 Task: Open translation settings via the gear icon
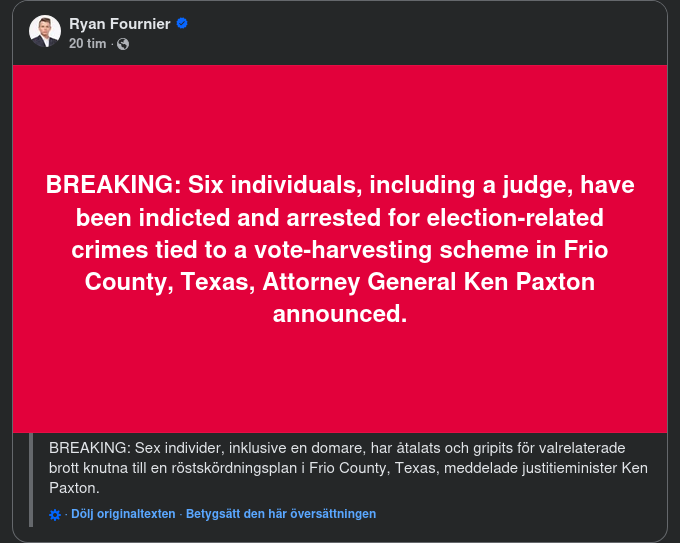click(55, 514)
